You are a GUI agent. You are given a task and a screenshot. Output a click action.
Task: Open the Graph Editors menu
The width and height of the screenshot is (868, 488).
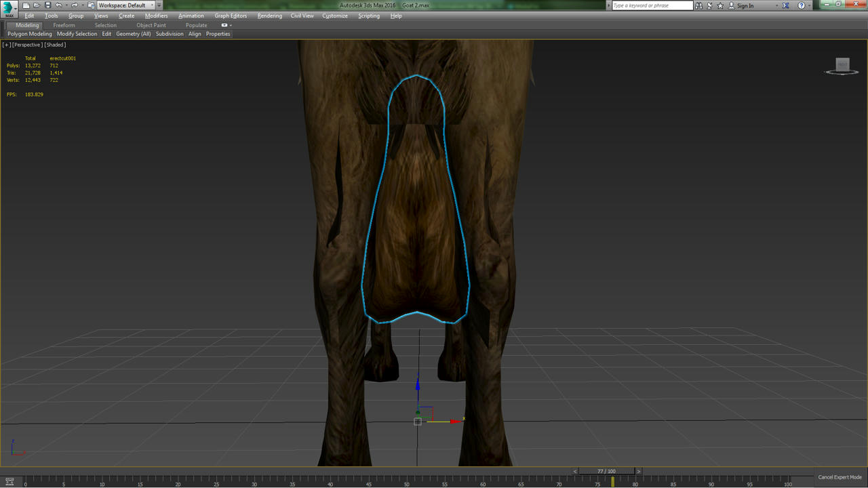click(x=231, y=16)
